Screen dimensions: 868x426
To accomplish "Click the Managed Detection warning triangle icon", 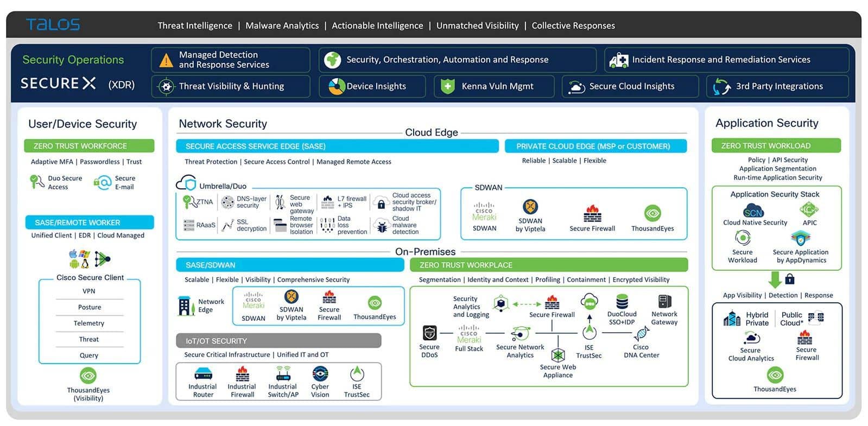I will 166,60.
